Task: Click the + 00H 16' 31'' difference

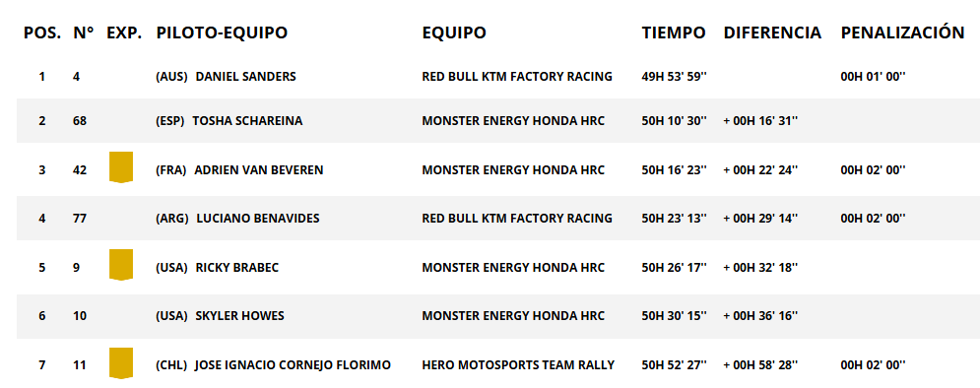Action: click(x=760, y=121)
